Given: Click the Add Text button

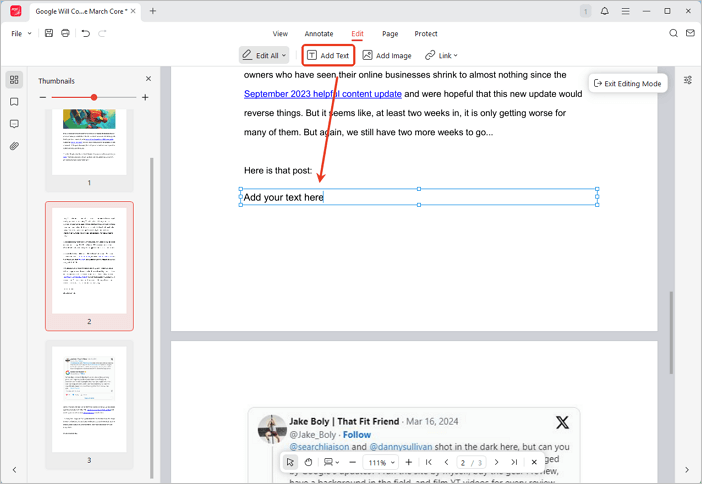Looking at the screenshot, I should [x=328, y=56].
